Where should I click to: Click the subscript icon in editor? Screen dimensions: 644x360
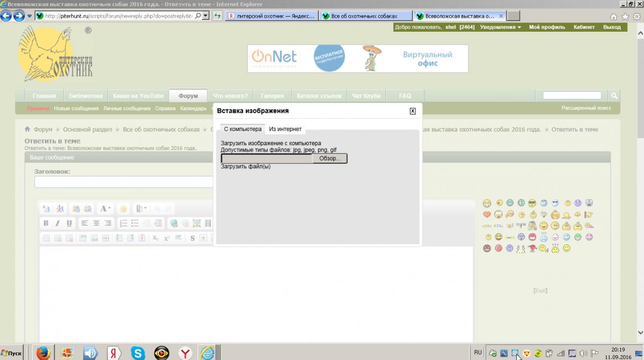155,237
